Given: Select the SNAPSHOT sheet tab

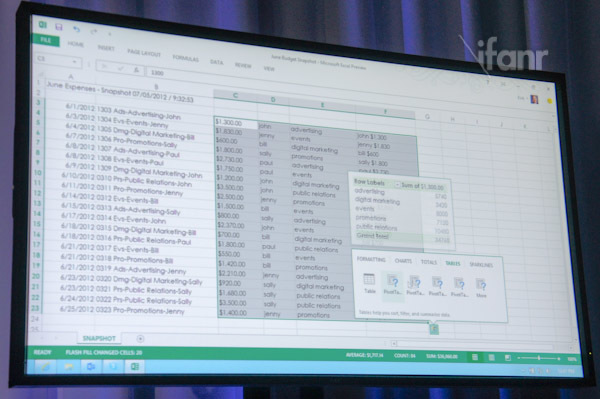Looking at the screenshot, I should [99, 338].
